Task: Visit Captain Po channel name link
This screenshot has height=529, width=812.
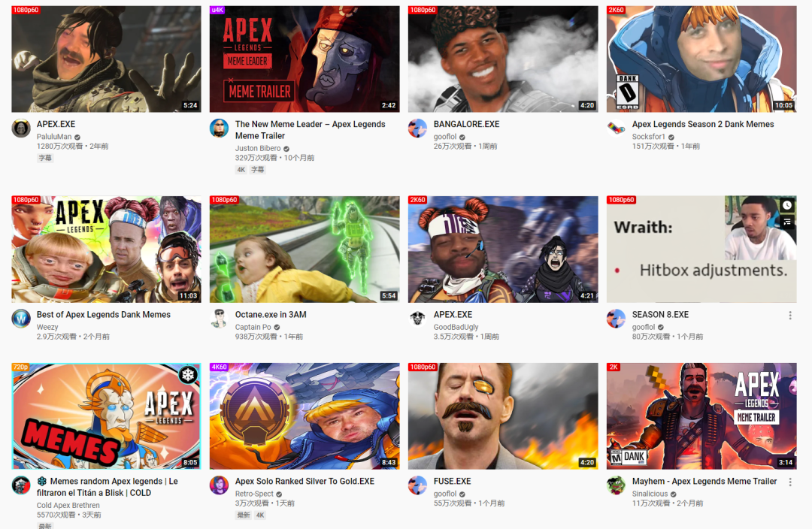Action: pyautogui.click(x=253, y=327)
